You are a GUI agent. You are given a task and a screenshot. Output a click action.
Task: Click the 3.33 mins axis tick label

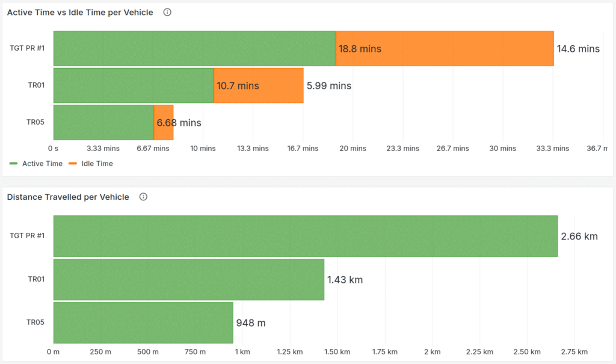pos(103,148)
